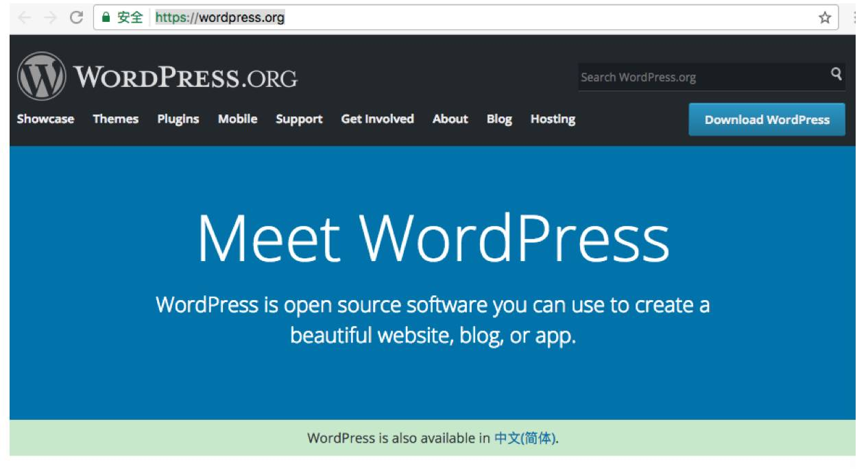Open the Showcase menu item

tap(45, 119)
